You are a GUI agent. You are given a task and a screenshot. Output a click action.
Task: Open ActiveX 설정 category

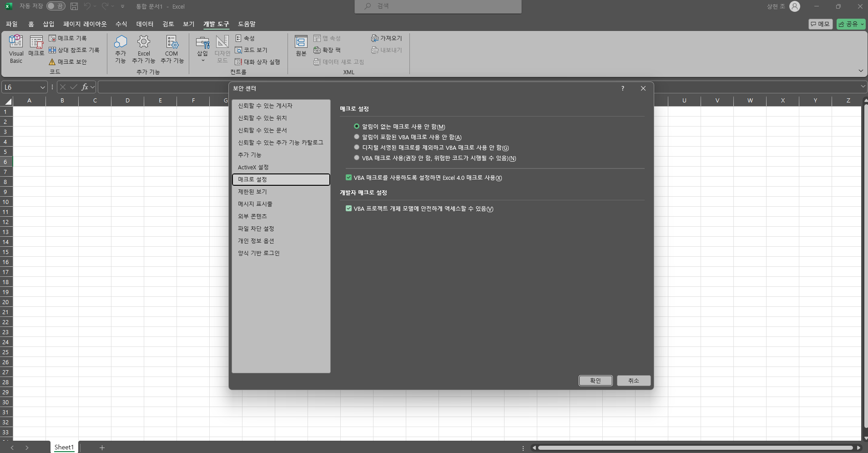tap(281, 167)
